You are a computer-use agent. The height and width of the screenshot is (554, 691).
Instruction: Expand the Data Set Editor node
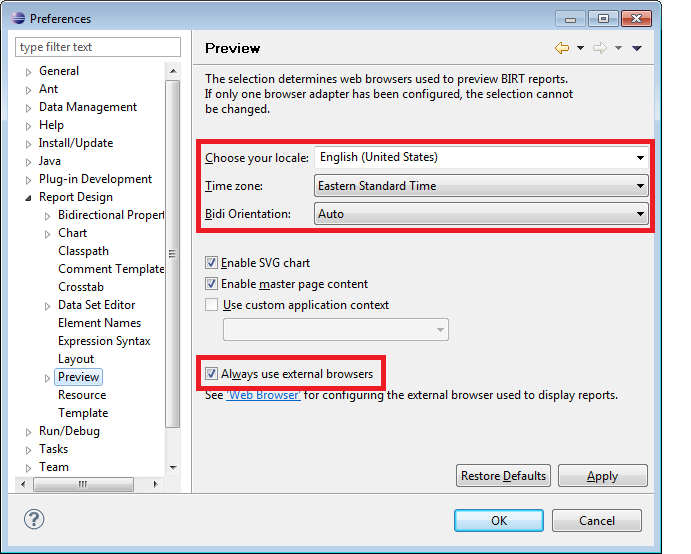48,306
